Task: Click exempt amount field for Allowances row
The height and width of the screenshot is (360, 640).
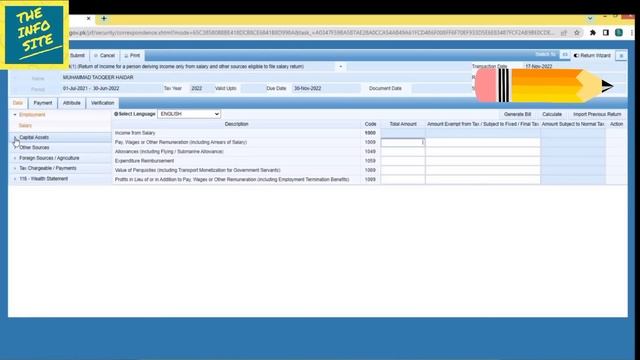Action: coord(483,152)
